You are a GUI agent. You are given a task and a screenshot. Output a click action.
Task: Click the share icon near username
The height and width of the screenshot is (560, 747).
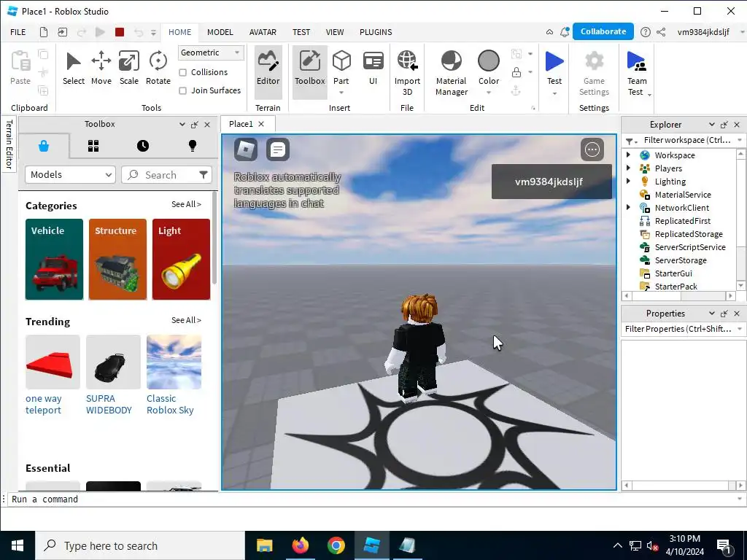pos(661,32)
